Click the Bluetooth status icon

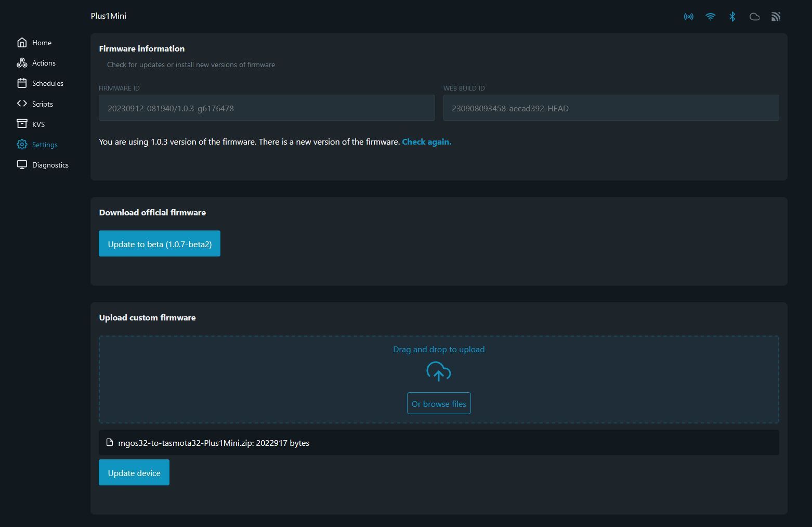coord(732,17)
